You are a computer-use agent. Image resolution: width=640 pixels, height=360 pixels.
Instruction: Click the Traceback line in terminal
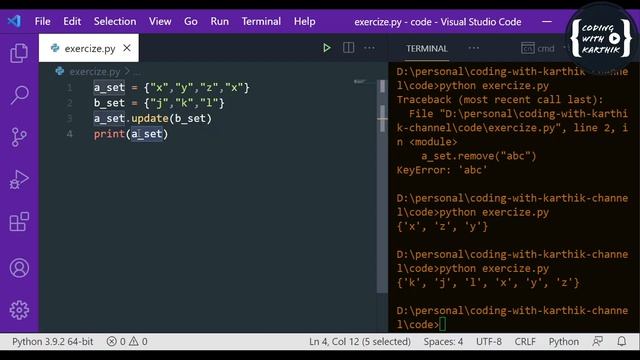coord(500,100)
